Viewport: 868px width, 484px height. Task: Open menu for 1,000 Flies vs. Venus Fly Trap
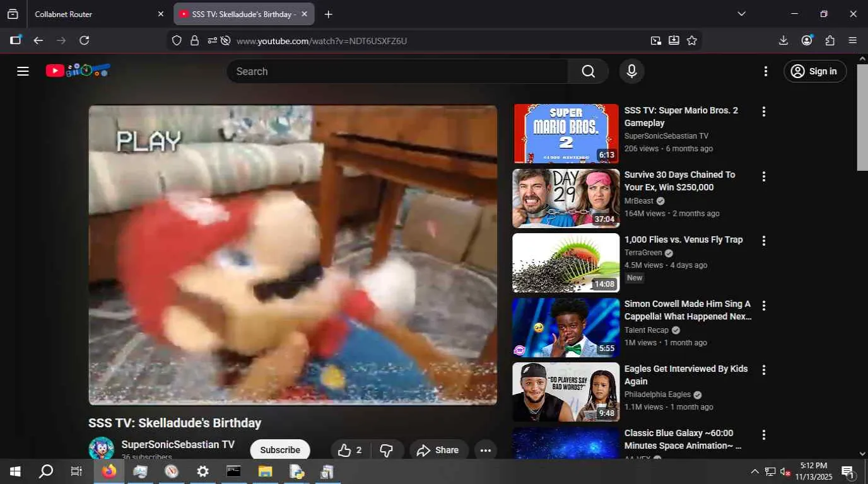coord(763,241)
